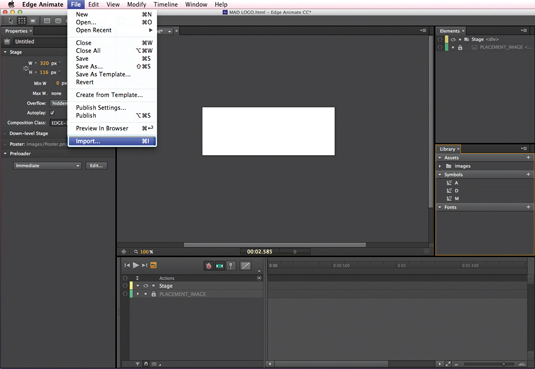Open the Open Recent submenu
This screenshot has height=369, width=535.
point(112,30)
